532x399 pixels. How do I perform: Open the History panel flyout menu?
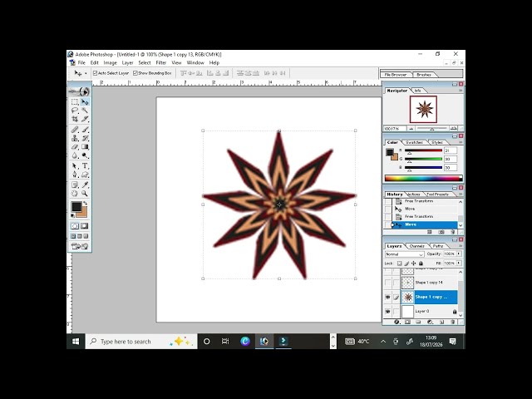coord(461,194)
